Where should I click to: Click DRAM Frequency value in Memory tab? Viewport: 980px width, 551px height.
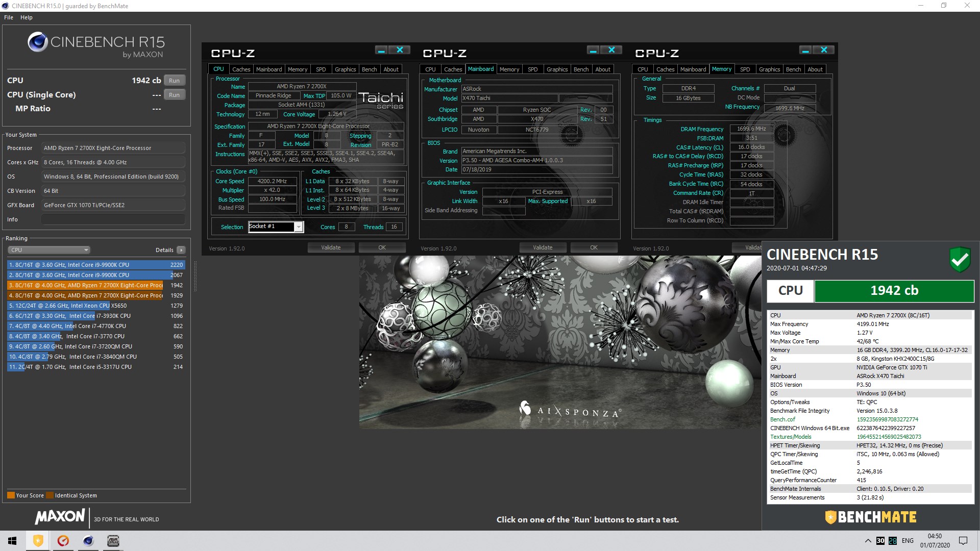[751, 129]
